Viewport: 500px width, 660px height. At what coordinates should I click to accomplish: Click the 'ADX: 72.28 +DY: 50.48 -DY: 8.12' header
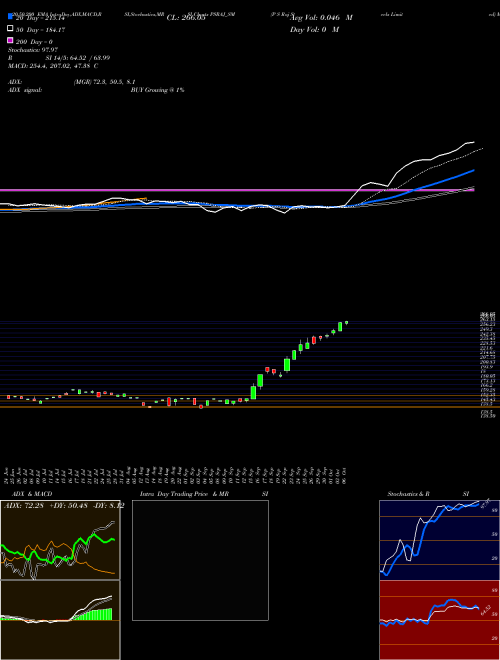tap(64, 506)
